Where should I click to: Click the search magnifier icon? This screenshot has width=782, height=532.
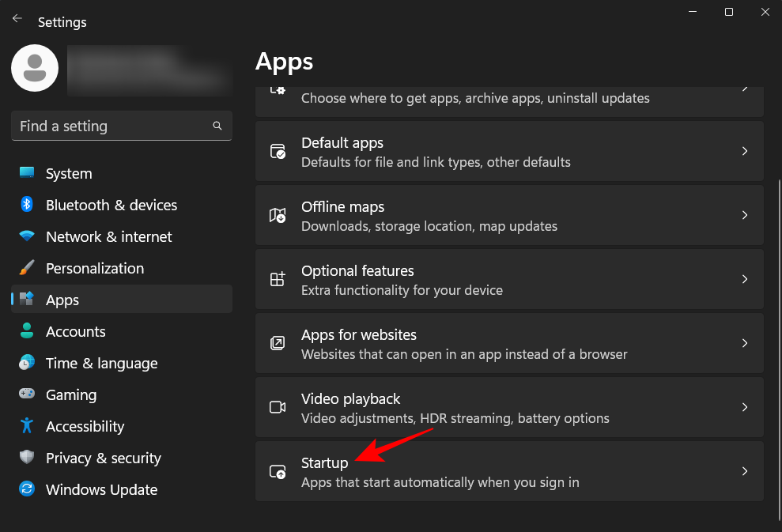[x=217, y=126]
